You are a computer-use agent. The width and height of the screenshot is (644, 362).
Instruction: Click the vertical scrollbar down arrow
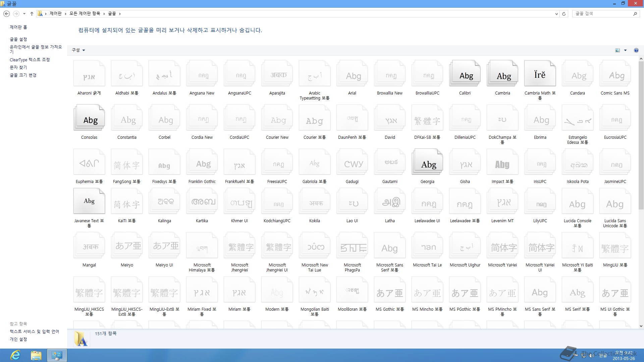point(641,326)
